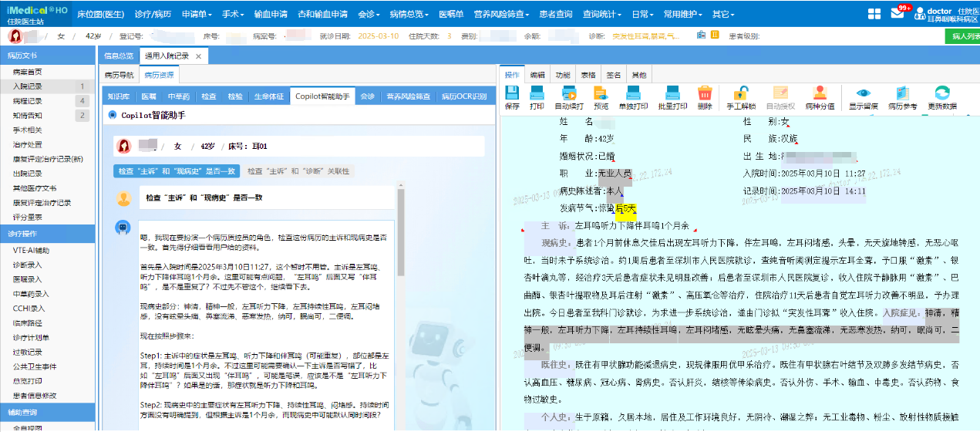Click the robot avatar in Copilot chat
Screen dimensions: 980x432
pyautogui.click(x=123, y=228)
